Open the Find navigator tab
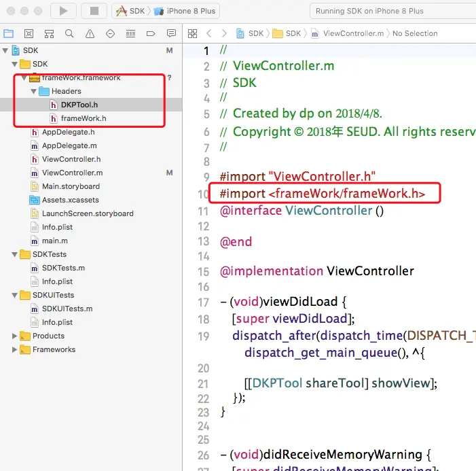Viewport: 476px width, 471px height. [x=69, y=33]
